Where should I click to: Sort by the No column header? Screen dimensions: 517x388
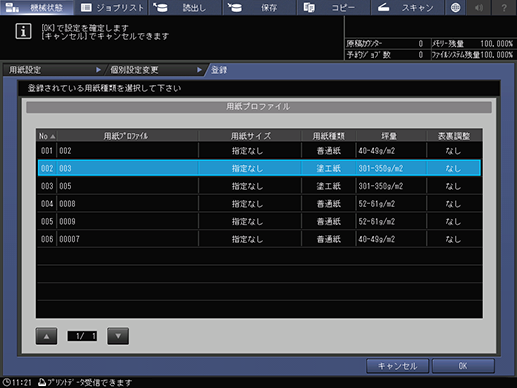click(x=47, y=136)
